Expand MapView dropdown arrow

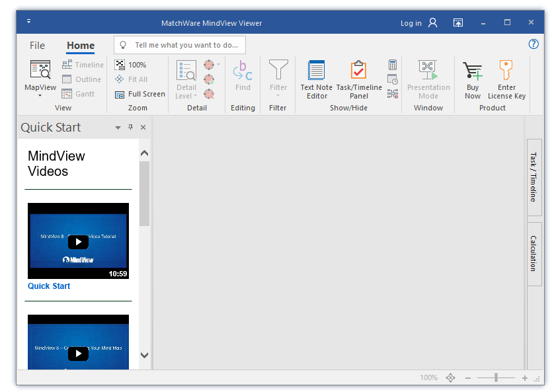pyautogui.click(x=40, y=96)
